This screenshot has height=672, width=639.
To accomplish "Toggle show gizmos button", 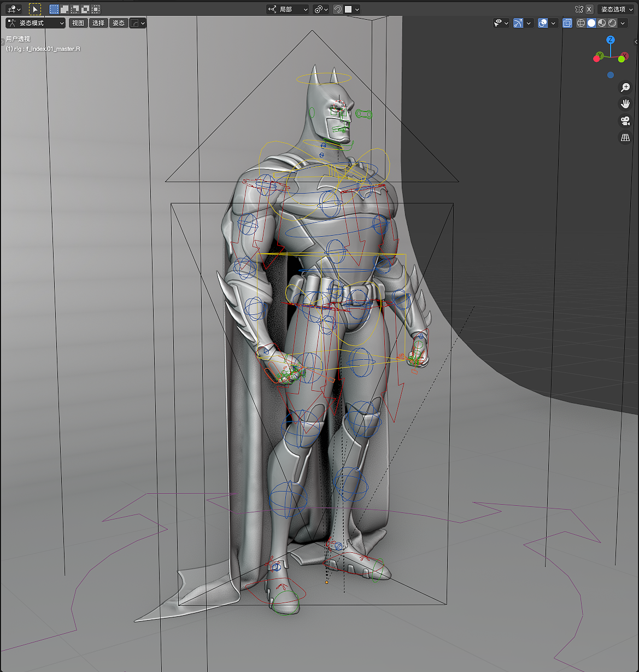I will [x=518, y=23].
